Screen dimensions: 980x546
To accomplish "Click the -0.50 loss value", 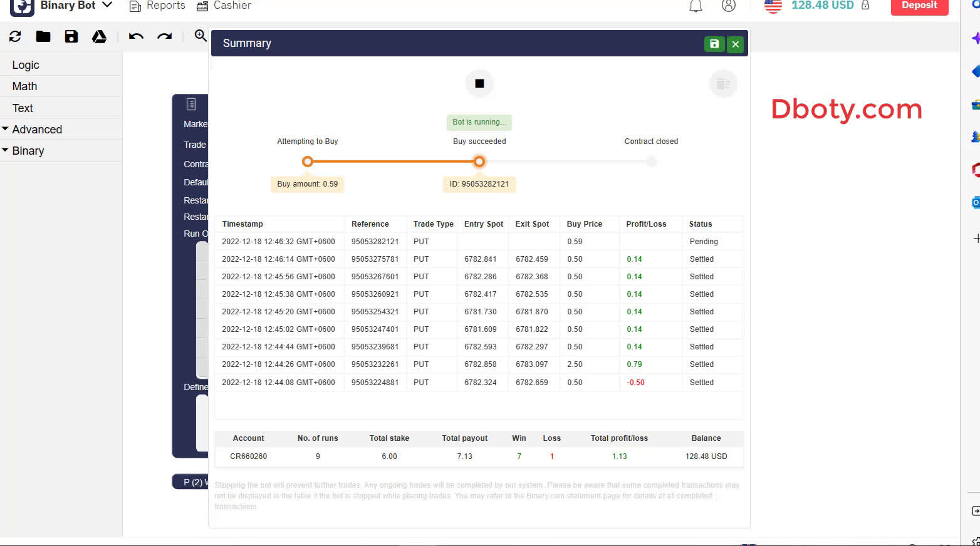I will pyautogui.click(x=635, y=383).
